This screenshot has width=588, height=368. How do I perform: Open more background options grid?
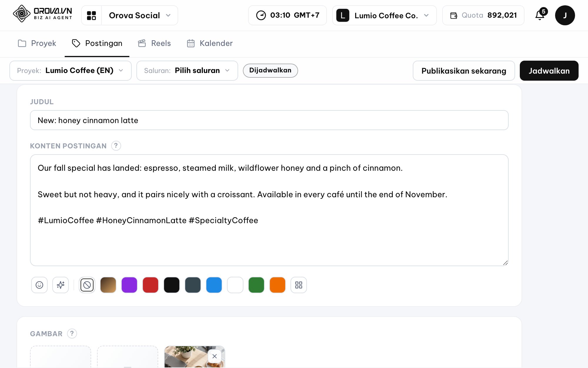point(299,285)
